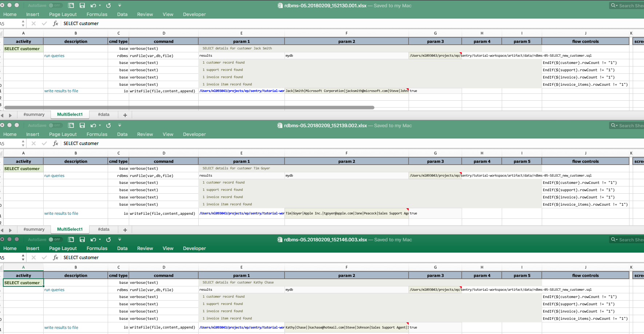The height and width of the screenshot is (334, 644).
Task: Click the undo arrow in the 003.xlsx window
Action: 93,240
